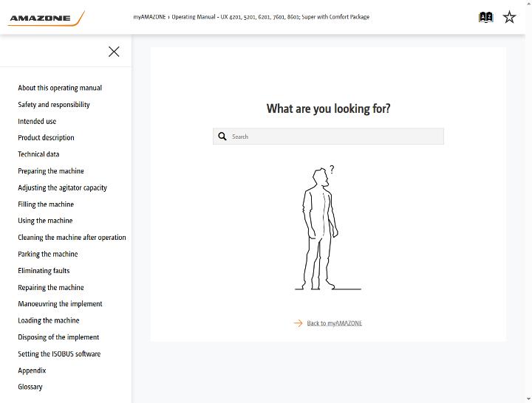Open Eliminating faults chapter

44,270
